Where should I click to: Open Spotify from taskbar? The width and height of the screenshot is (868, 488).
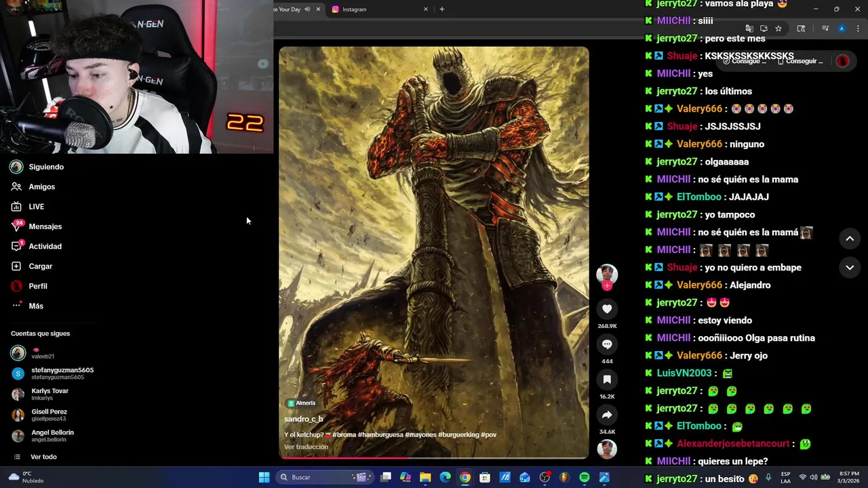(585, 477)
